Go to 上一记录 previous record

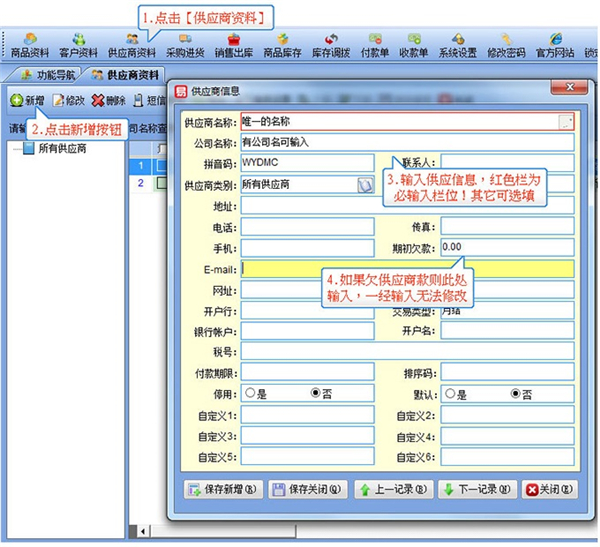tap(394, 489)
